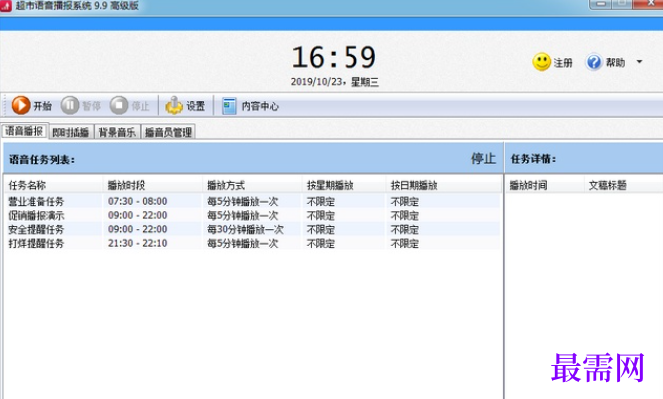Select the 安全提醒任务 row
The width and height of the screenshot is (663, 399).
(x=252, y=230)
